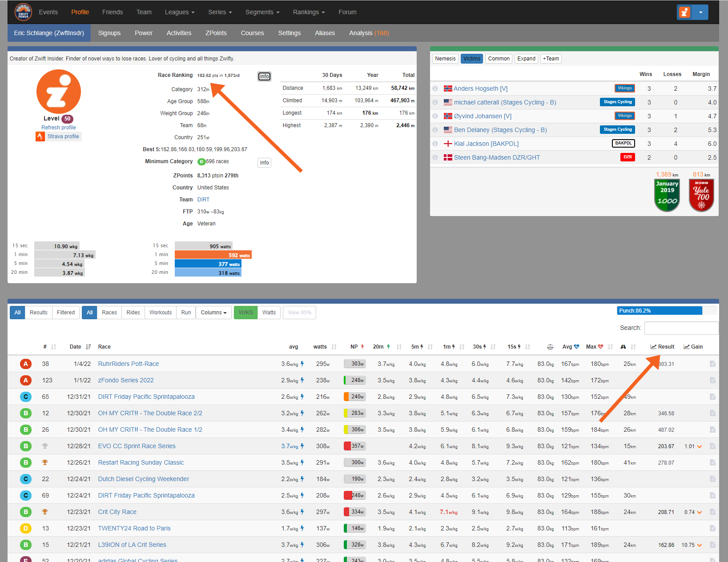Click category C badge for Dutch Diesel Cycling Weekender
The image size is (728, 562).
(26, 479)
